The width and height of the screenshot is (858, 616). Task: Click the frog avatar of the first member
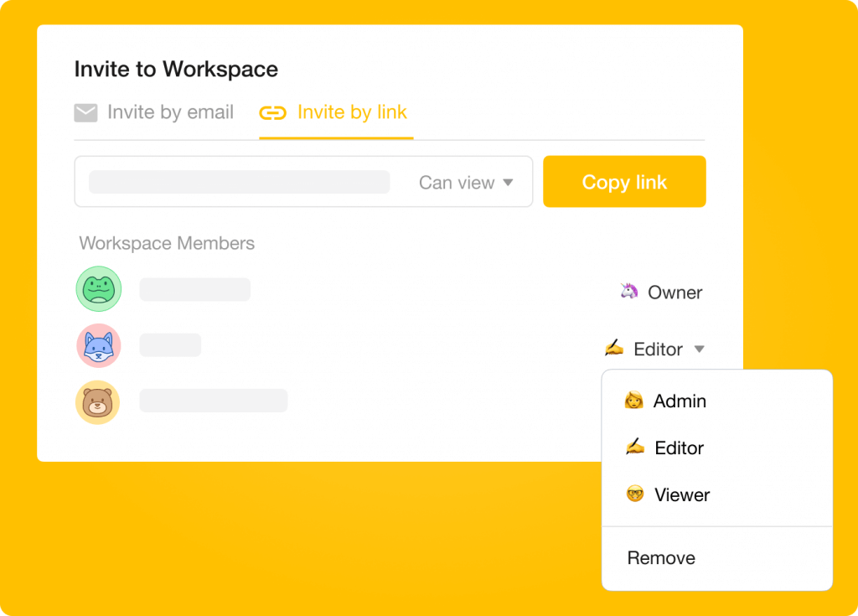coord(99,288)
